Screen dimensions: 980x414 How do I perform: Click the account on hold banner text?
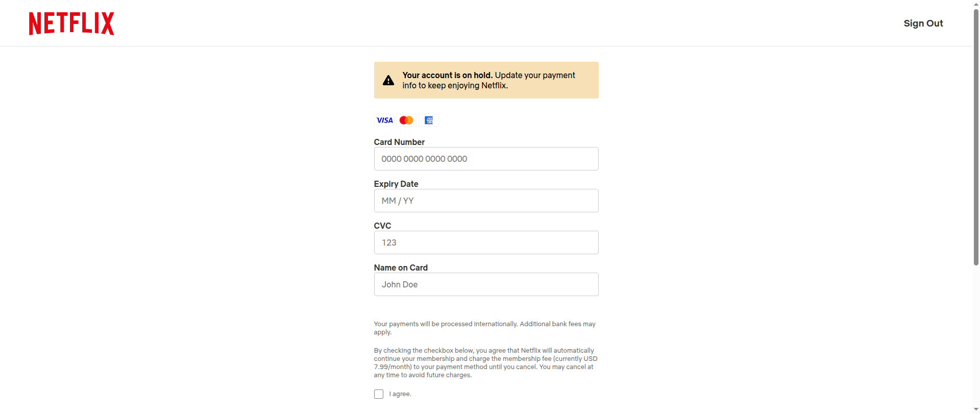[488, 80]
